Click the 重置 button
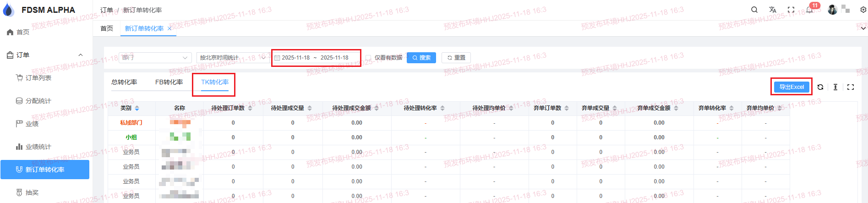 click(456, 58)
